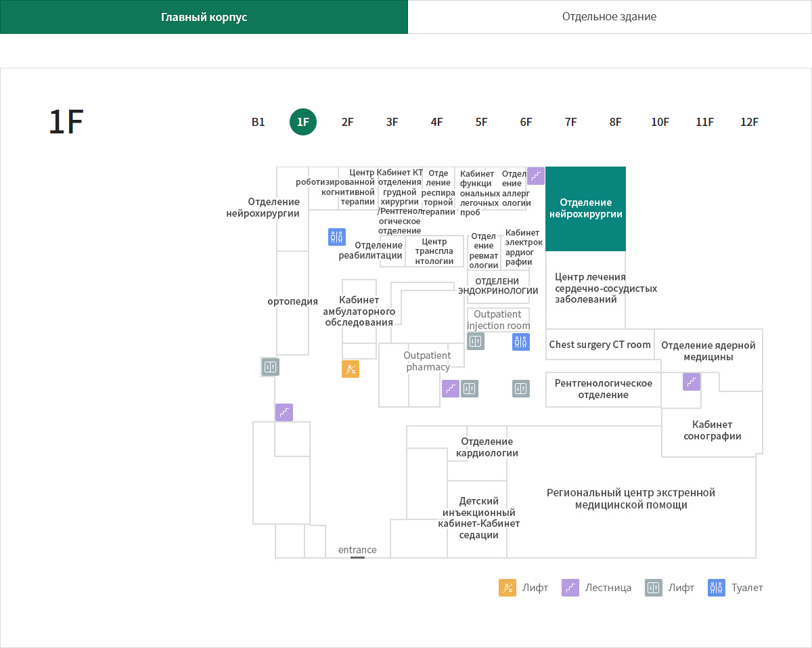Switch to the Отдельное здание tab

(609, 17)
